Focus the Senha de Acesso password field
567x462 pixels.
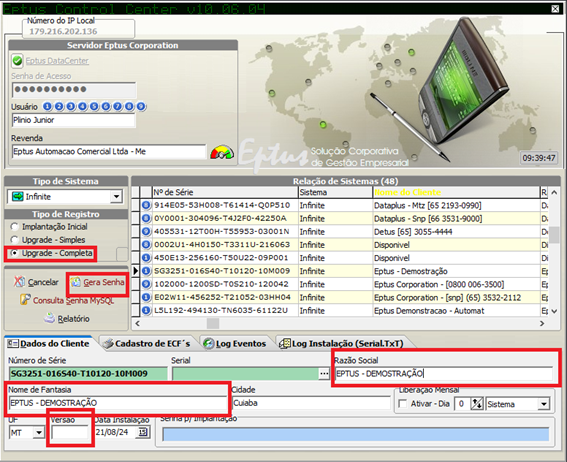click(x=74, y=89)
